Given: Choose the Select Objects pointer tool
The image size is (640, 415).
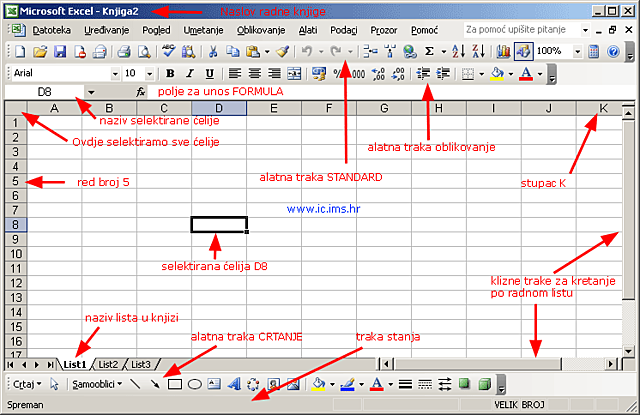Looking at the screenshot, I should pos(54,384).
